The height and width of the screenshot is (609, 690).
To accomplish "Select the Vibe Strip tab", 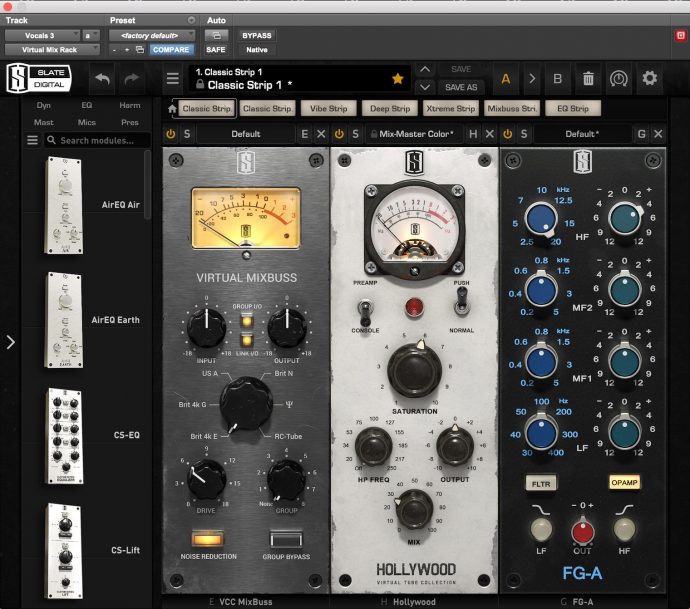I will pos(329,109).
